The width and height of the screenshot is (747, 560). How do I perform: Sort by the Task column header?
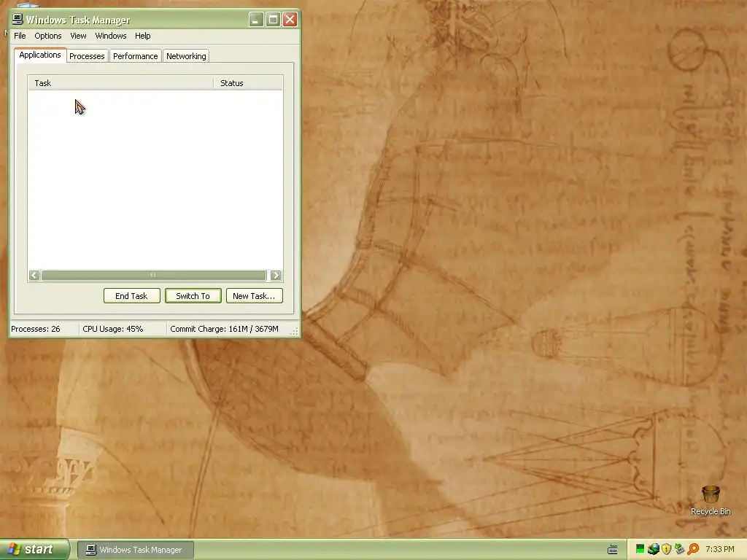pos(120,83)
